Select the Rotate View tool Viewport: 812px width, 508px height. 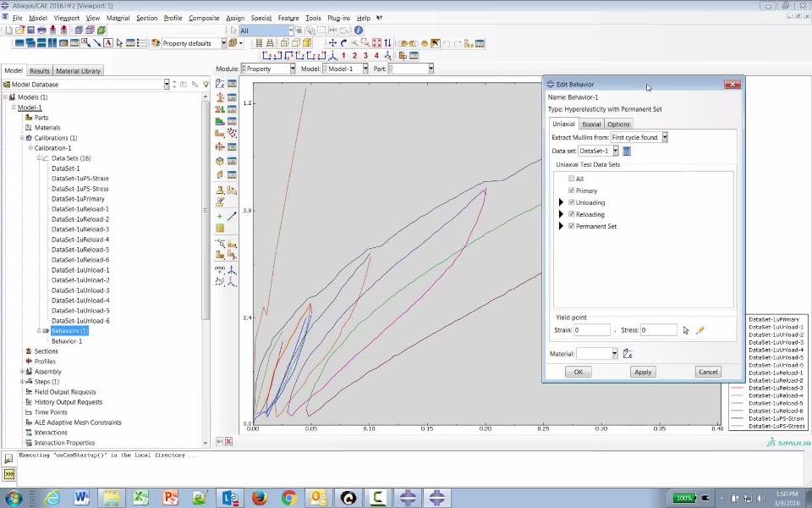[343, 43]
